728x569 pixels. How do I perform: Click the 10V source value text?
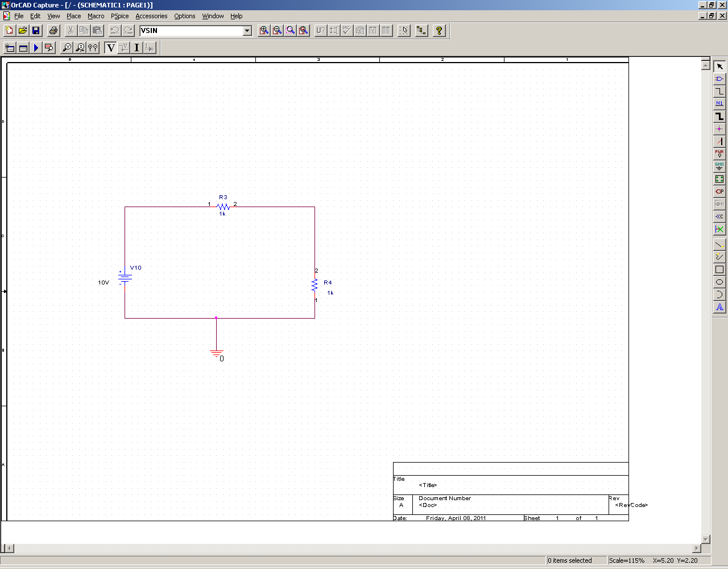tap(104, 282)
